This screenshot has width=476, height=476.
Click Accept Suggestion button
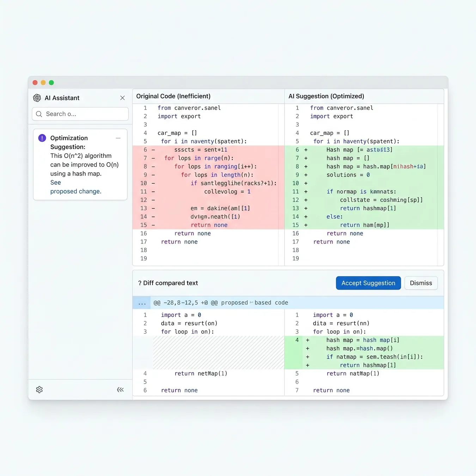tap(368, 283)
